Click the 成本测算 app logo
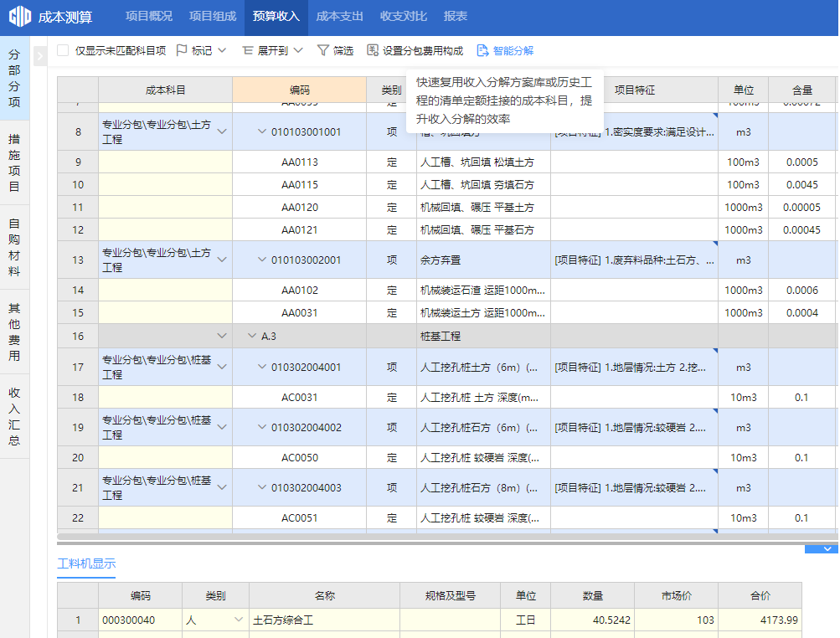 pos(20,17)
